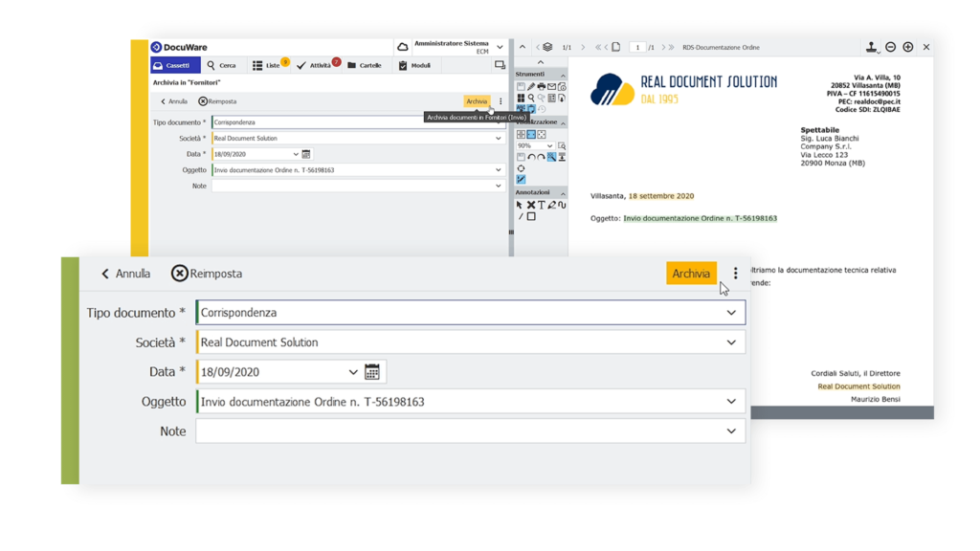
Task: Select the freehand curve annotation tool
Action: 562,205
